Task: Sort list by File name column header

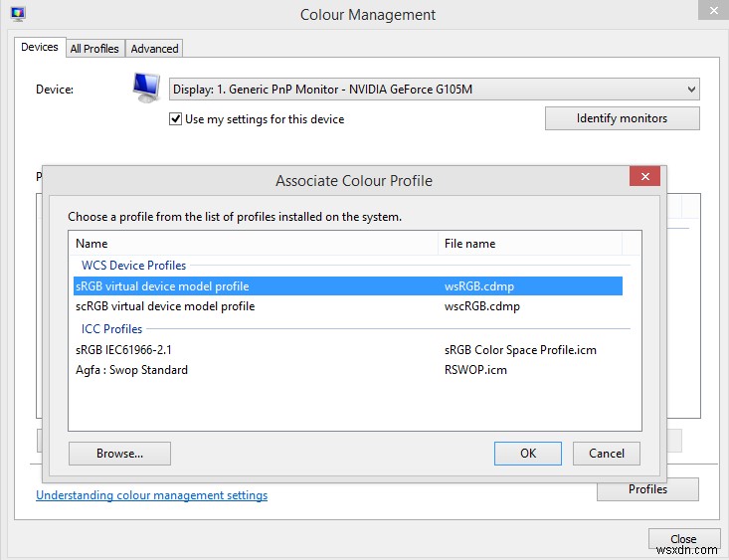Action: (529, 243)
